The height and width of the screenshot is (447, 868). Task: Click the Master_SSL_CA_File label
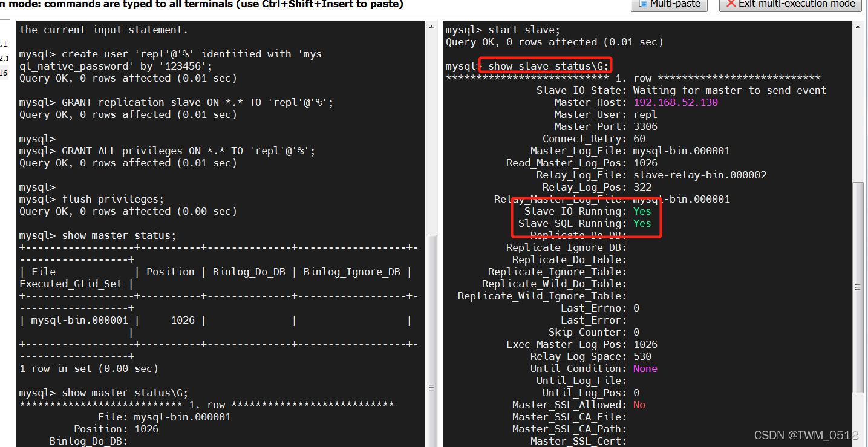[569, 417]
